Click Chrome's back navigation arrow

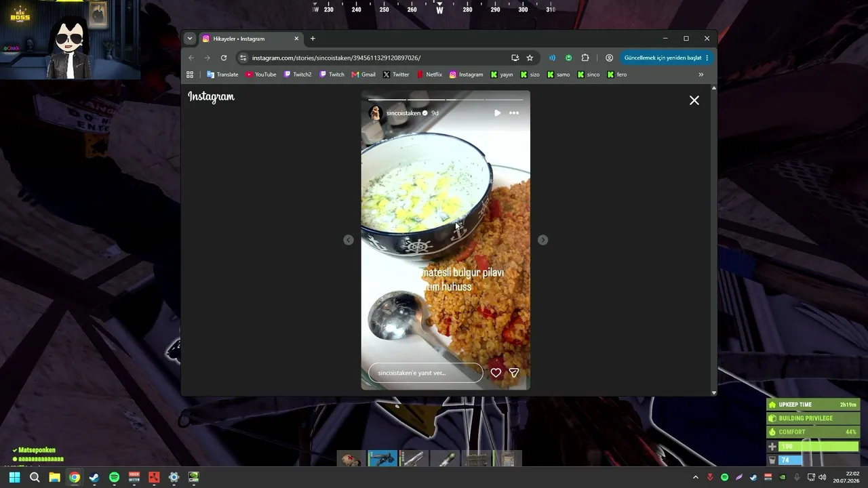[191, 58]
